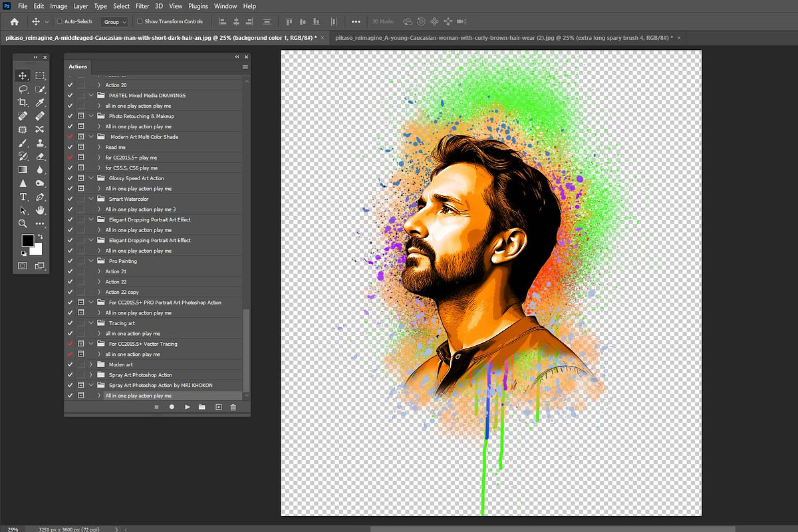Toggle checkmark for Tracing art set
This screenshot has height=532, width=798.
(70, 323)
